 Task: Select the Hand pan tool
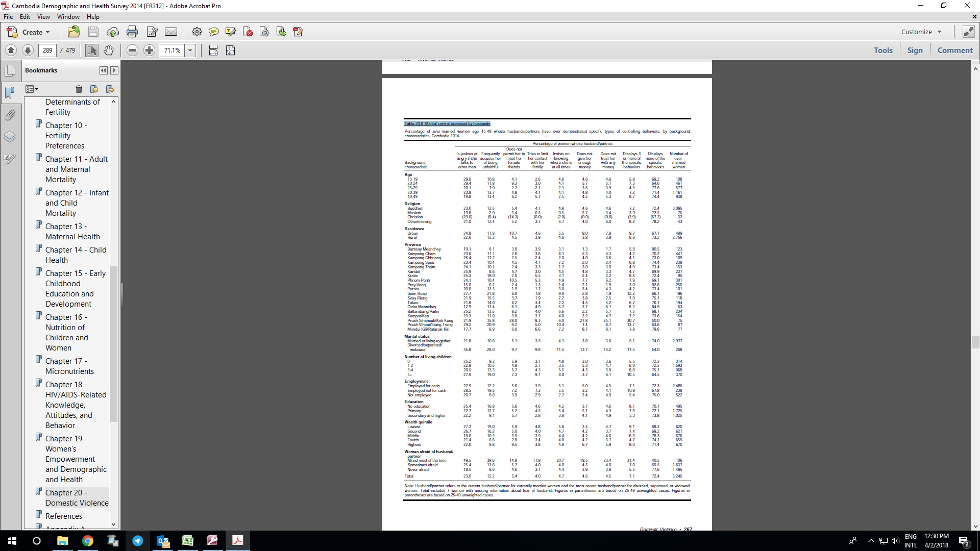[109, 51]
